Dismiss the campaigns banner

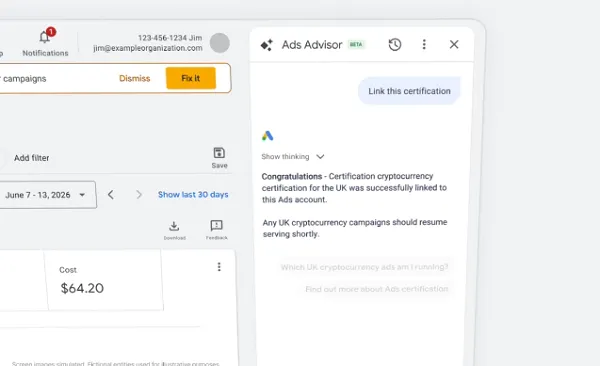(x=135, y=78)
